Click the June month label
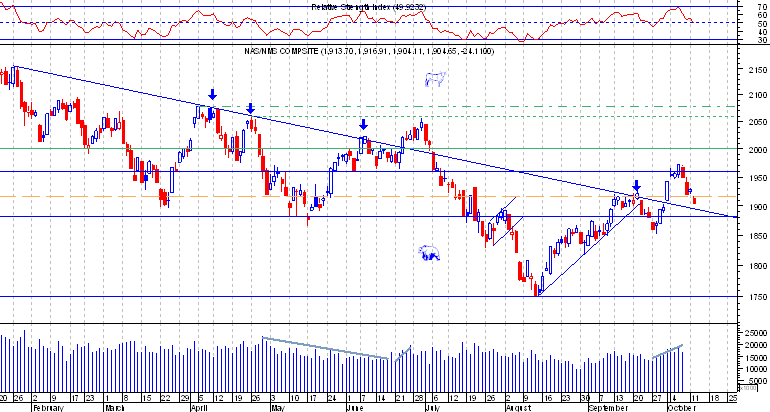The image size is (770, 412). point(355,408)
